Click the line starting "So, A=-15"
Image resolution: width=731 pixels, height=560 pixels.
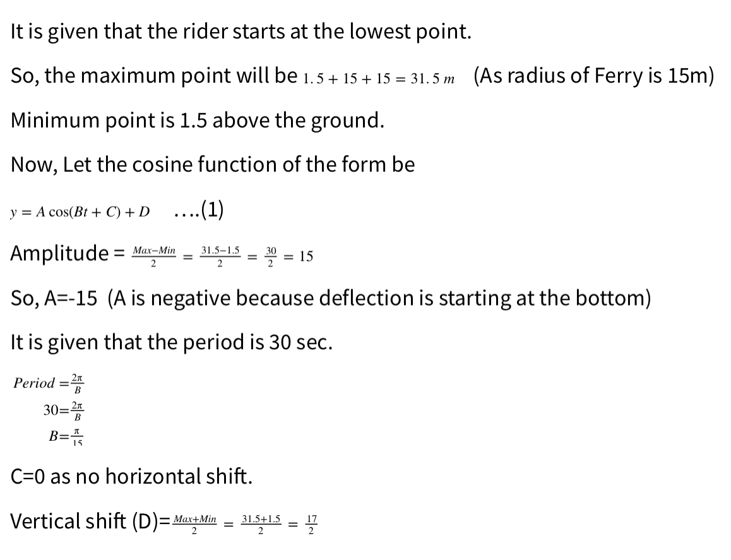click(331, 298)
